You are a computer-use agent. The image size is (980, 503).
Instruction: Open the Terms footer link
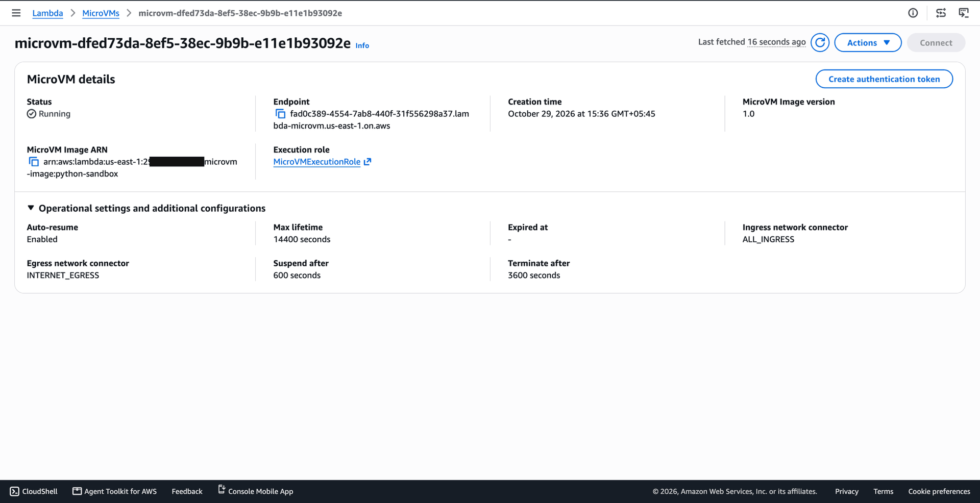pyautogui.click(x=883, y=491)
